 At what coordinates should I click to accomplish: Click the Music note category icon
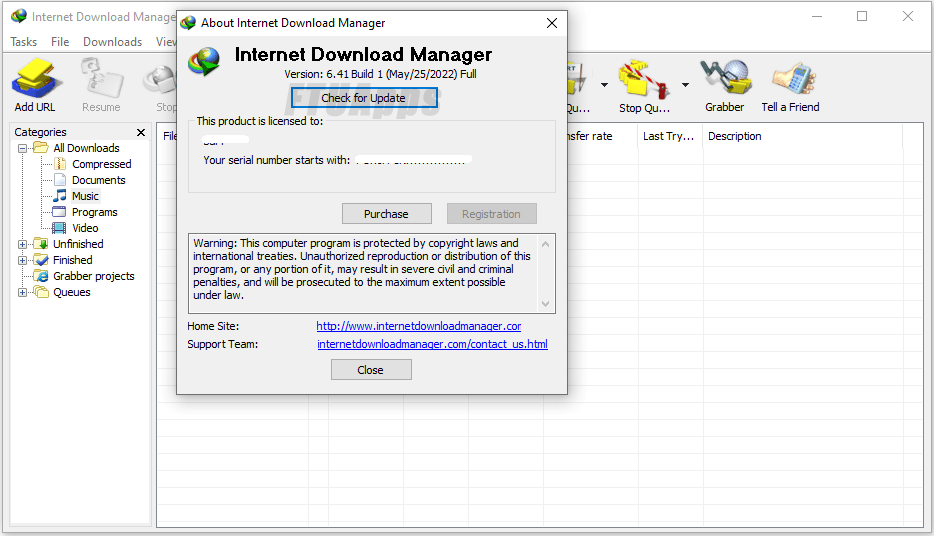click(x=60, y=196)
